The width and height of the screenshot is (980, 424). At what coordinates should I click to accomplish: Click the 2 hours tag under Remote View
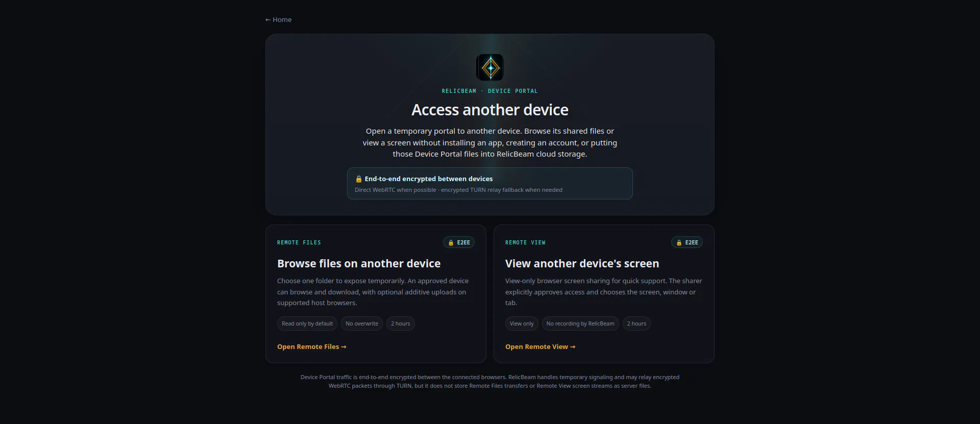coord(636,323)
